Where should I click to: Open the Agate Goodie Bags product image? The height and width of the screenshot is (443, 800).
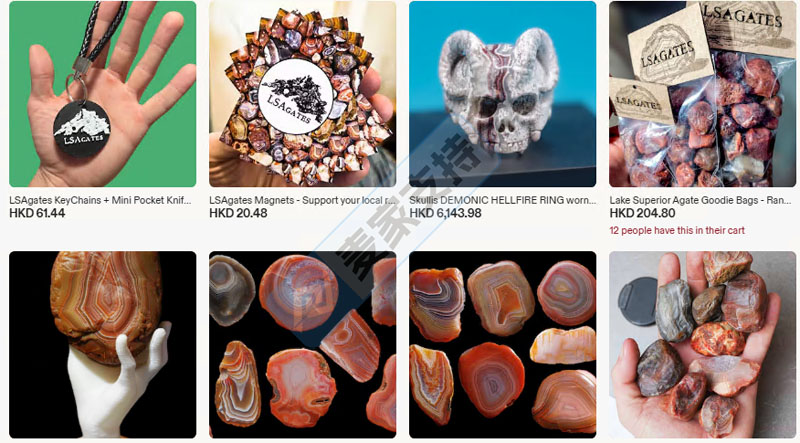tap(703, 94)
